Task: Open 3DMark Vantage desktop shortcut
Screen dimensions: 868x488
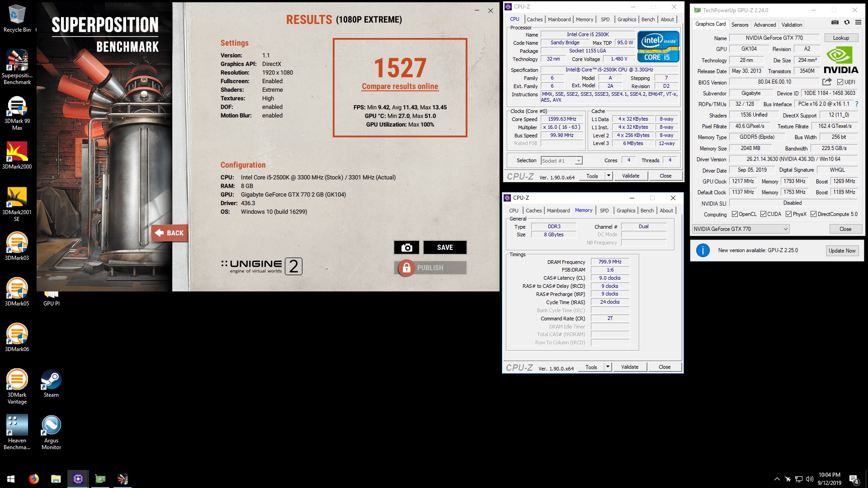Action: (x=17, y=387)
